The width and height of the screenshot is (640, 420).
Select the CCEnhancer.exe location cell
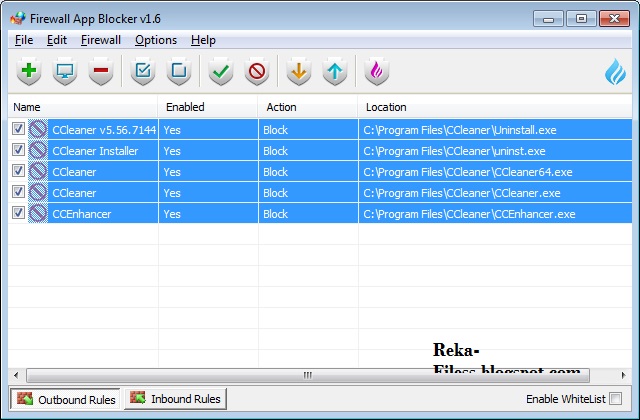(495, 214)
